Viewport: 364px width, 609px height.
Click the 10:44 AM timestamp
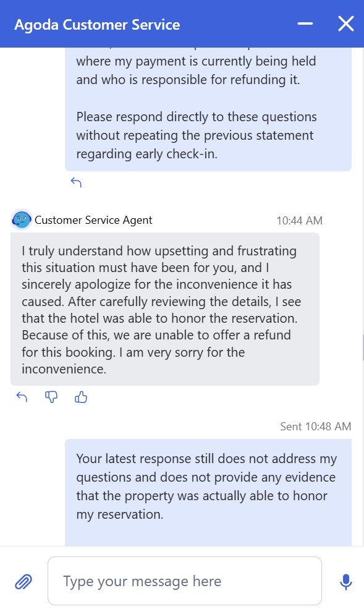pyautogui.click(x=299, y=221)
